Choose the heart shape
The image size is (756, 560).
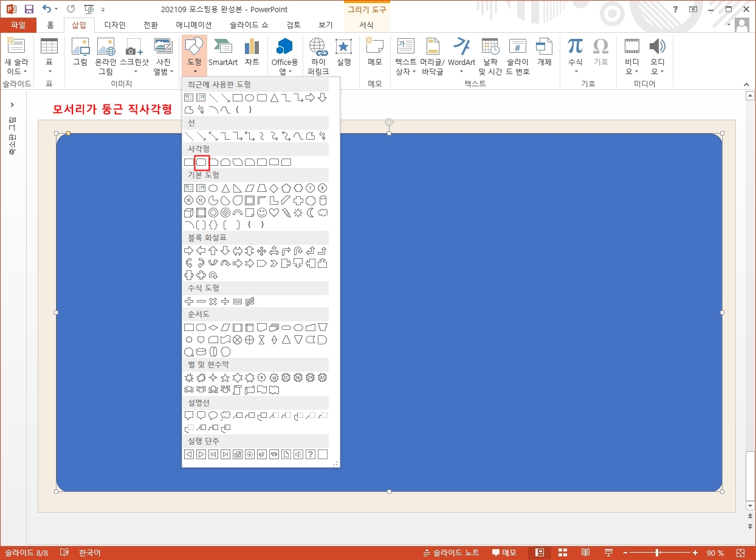[x=274, y=213]
